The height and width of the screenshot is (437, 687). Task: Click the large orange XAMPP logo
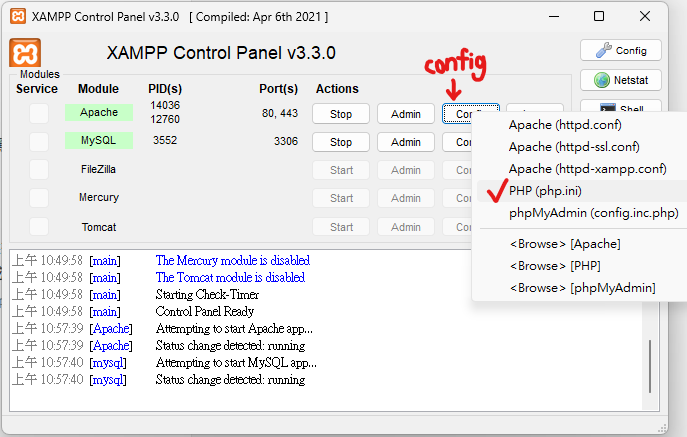click(x=25, y=53)
